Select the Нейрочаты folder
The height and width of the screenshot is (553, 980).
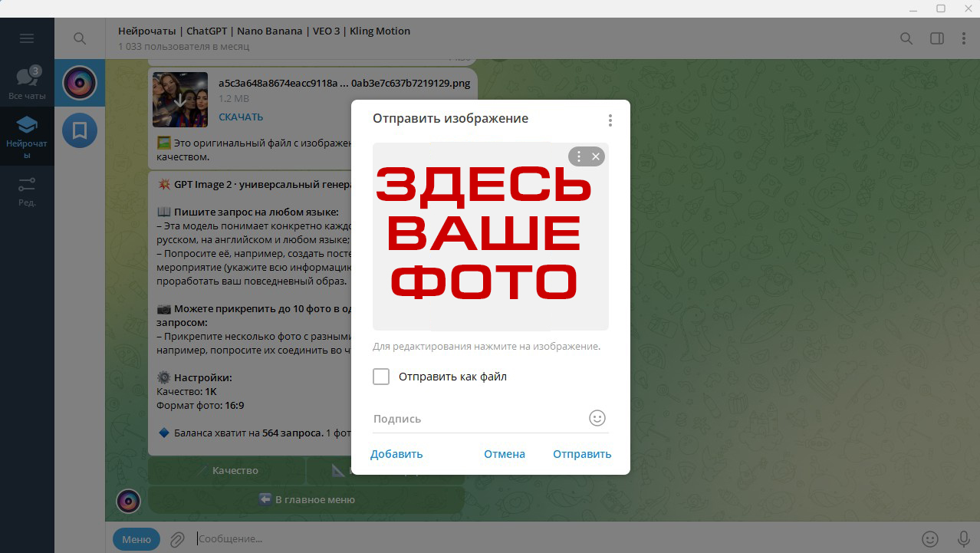point(27,136)
